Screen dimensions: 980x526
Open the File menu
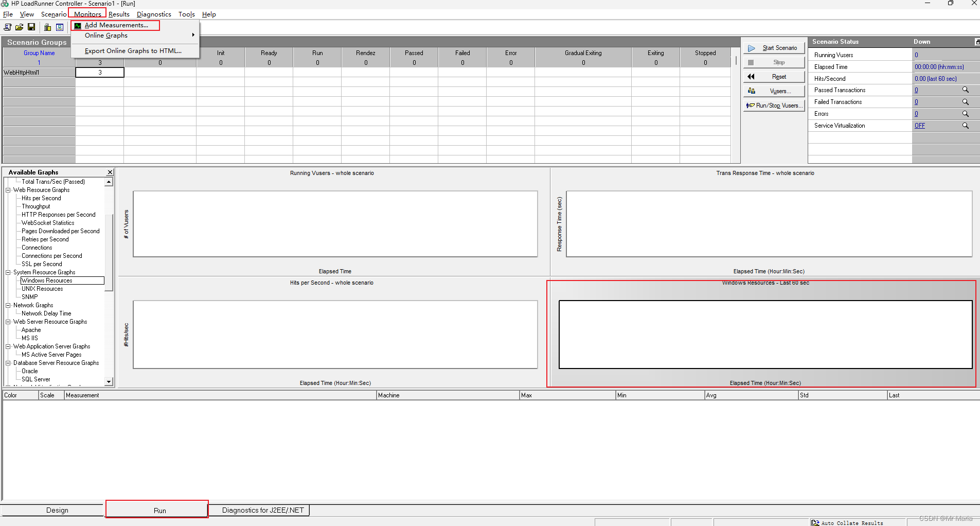8,14
